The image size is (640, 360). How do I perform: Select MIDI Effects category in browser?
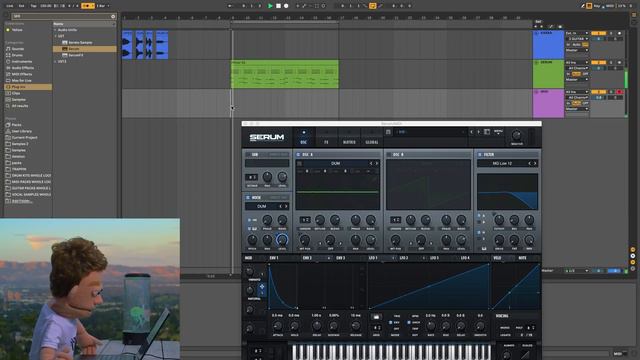[x=22, y=74]
